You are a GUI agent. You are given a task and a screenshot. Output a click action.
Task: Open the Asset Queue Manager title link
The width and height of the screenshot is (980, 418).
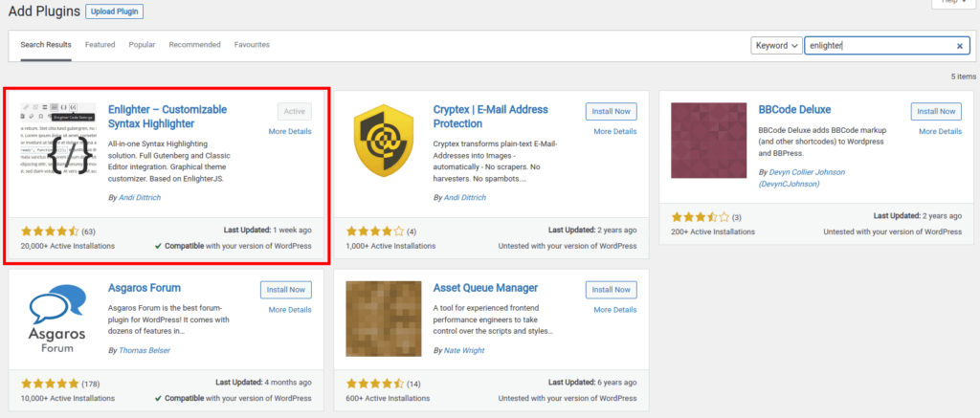[485, 288]
